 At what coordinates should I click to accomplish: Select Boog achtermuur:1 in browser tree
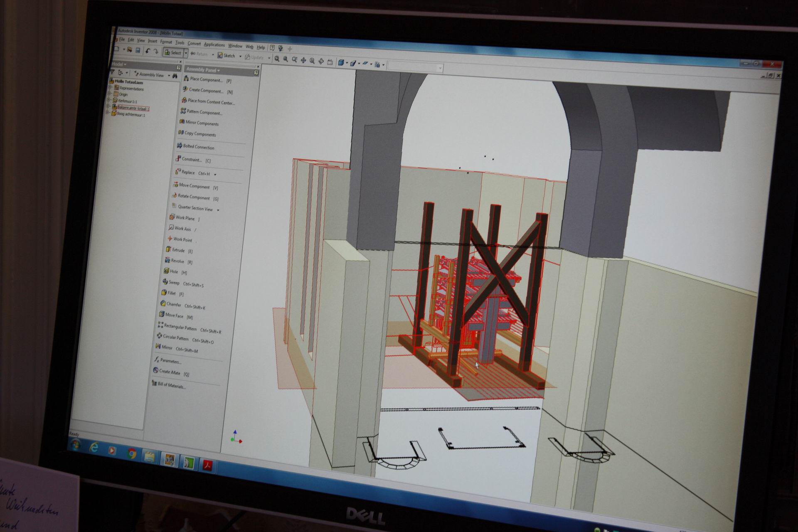131,114
